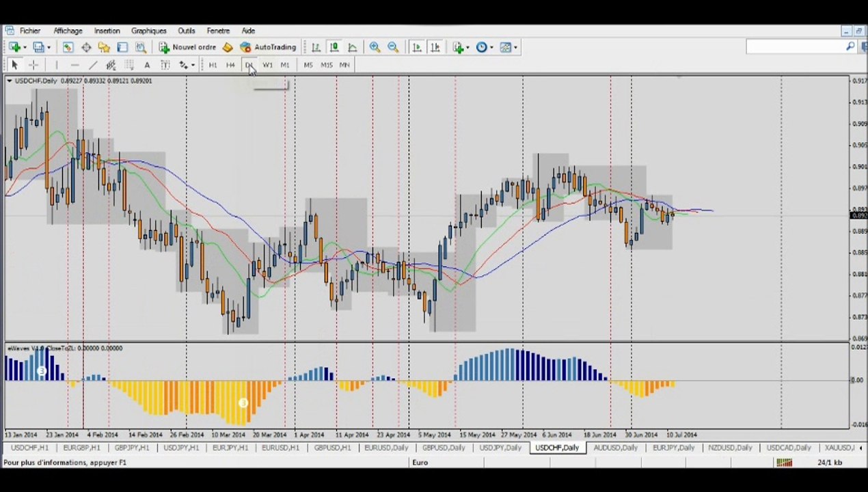868x492 pixels.
Task: Toggle the AutoTrading button
Action: [268, 47]
